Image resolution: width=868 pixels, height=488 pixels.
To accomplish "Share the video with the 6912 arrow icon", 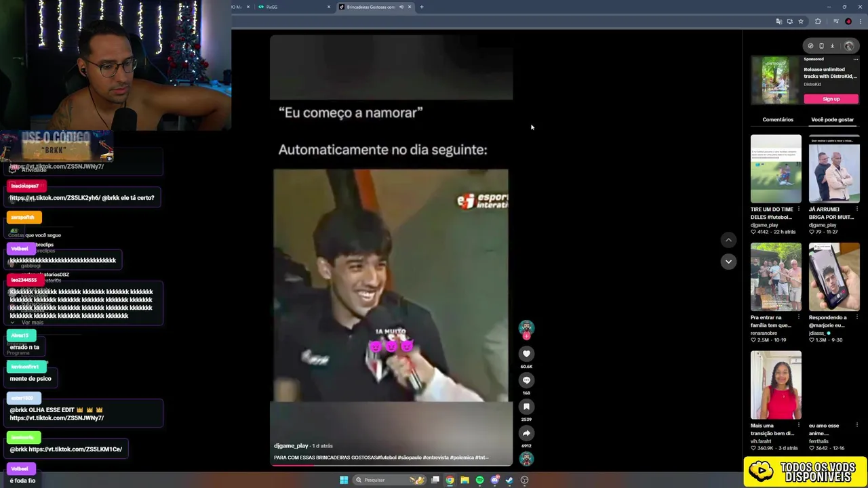I will 526,433.
